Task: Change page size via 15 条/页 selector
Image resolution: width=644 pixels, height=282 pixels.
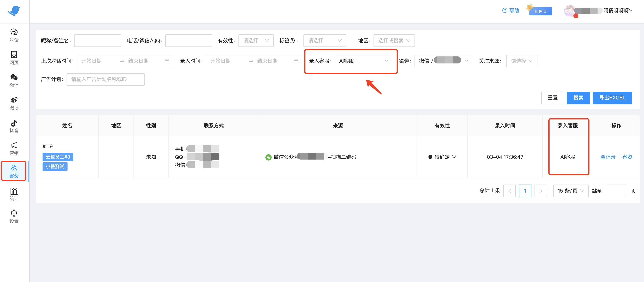Action: [x=571, y=191]
